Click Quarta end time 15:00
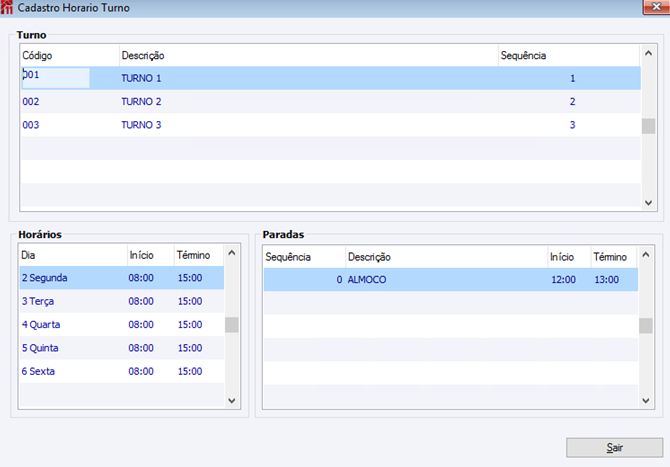This screenshot has width=670, height=467. point(190,324)
